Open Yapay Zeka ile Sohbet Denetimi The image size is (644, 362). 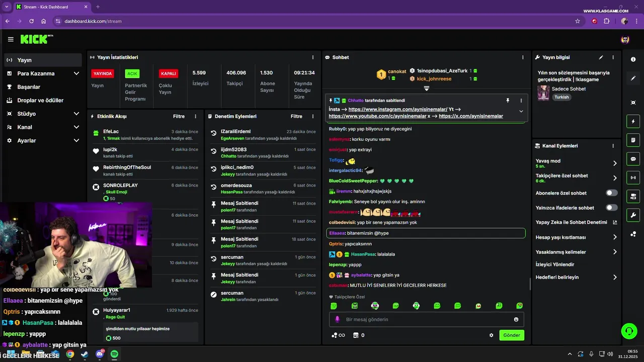576,222
